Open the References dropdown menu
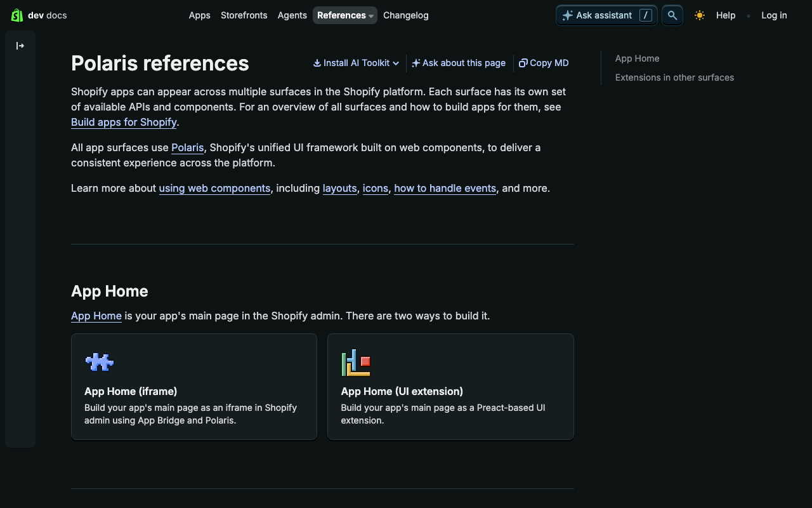This screenshot has width=812, height=508. 345,15
